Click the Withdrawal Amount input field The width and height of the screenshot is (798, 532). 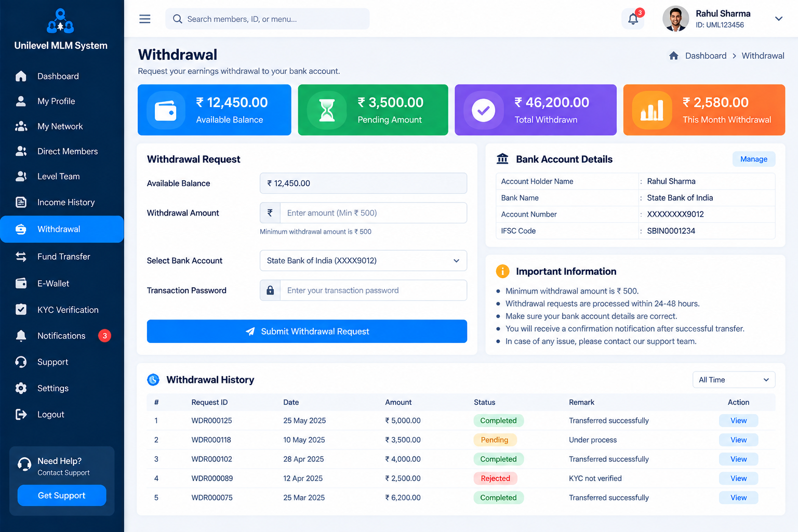click(373, 213)
